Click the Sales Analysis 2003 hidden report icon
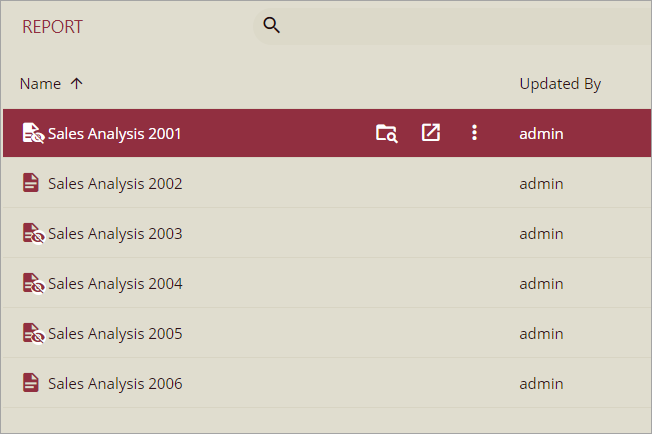652x434 pixels. (x=33, y=234)
